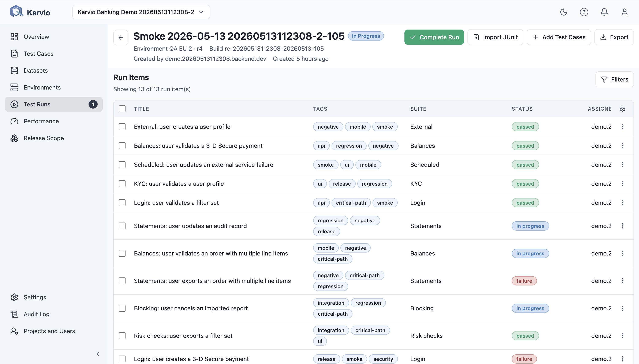
Task: Click Add Test Cases button
Action: (559, 37)
